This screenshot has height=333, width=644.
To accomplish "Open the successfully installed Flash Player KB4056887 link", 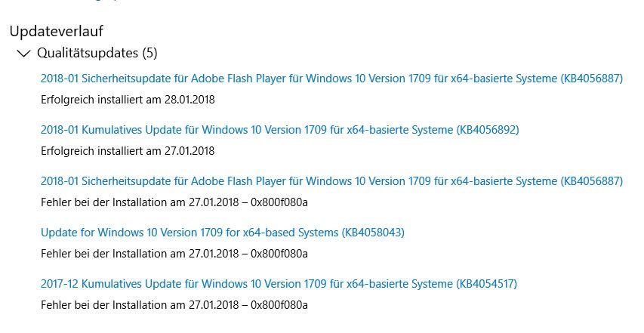I will [x=331, y=78].
